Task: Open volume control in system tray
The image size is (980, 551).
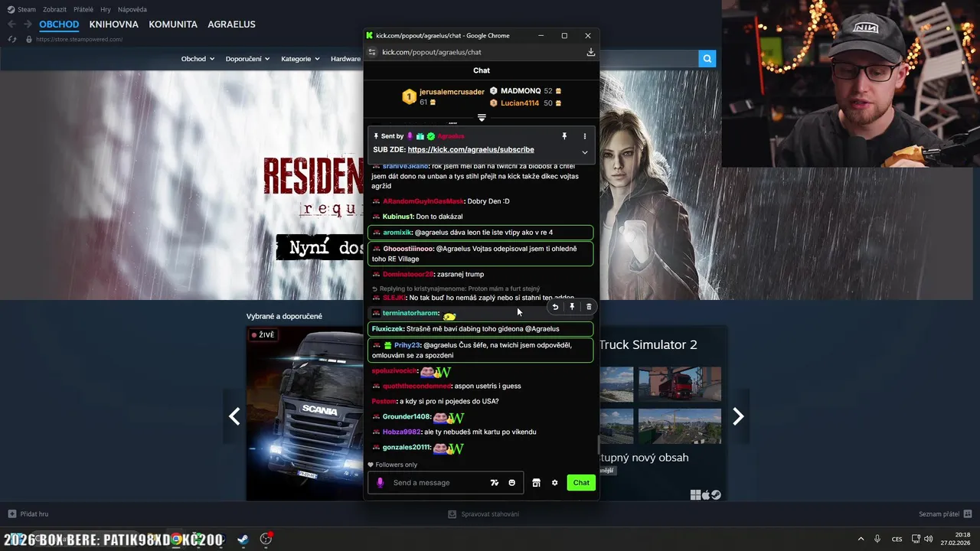Action: pyautogui.click(x=928, y=539)
